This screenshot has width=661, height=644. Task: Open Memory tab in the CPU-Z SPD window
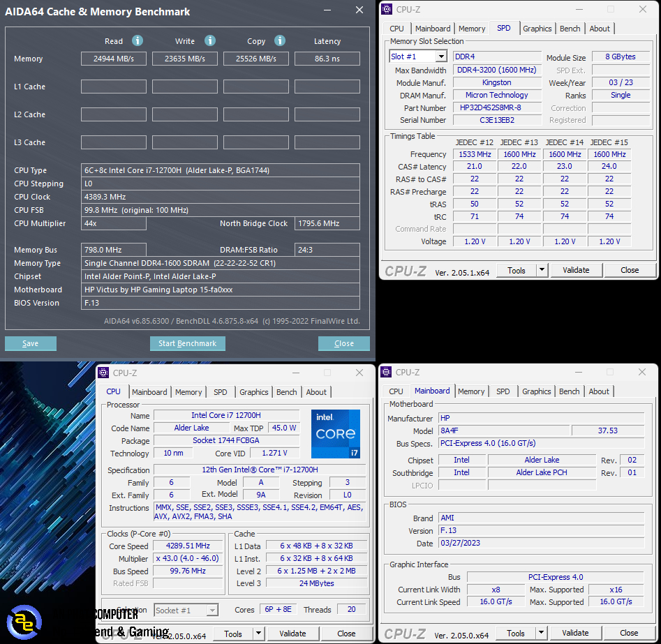point(472,29)
